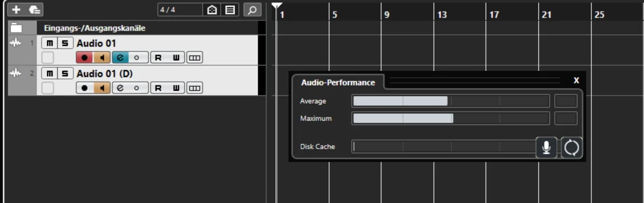Close the Audio-Performance panel
This screenshot has height=203, width=644.
click(x=576, y=81)
